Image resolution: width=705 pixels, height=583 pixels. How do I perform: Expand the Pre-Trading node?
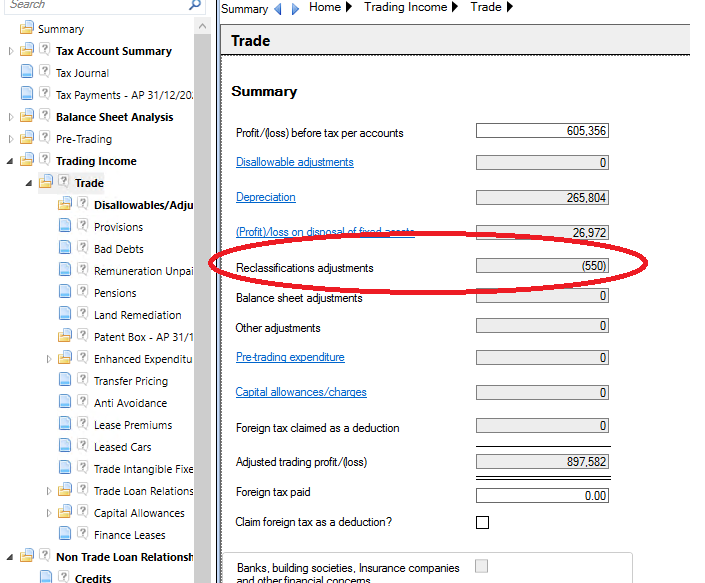[x=11, y=139]
